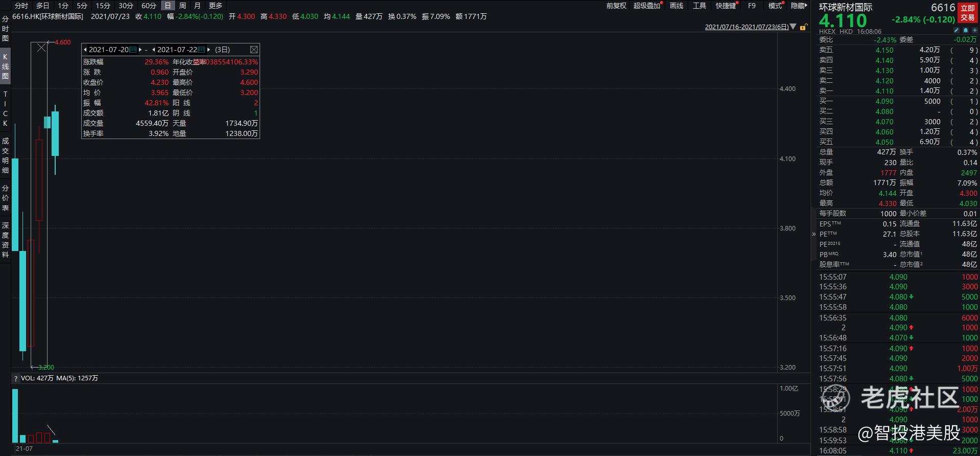Open the K线图 side tab

click(5, 66)
